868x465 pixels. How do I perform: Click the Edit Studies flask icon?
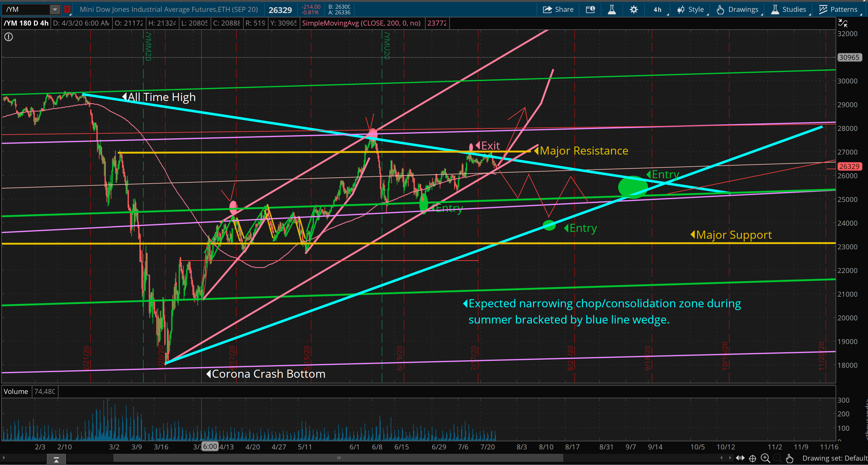[x=612, y=9]
